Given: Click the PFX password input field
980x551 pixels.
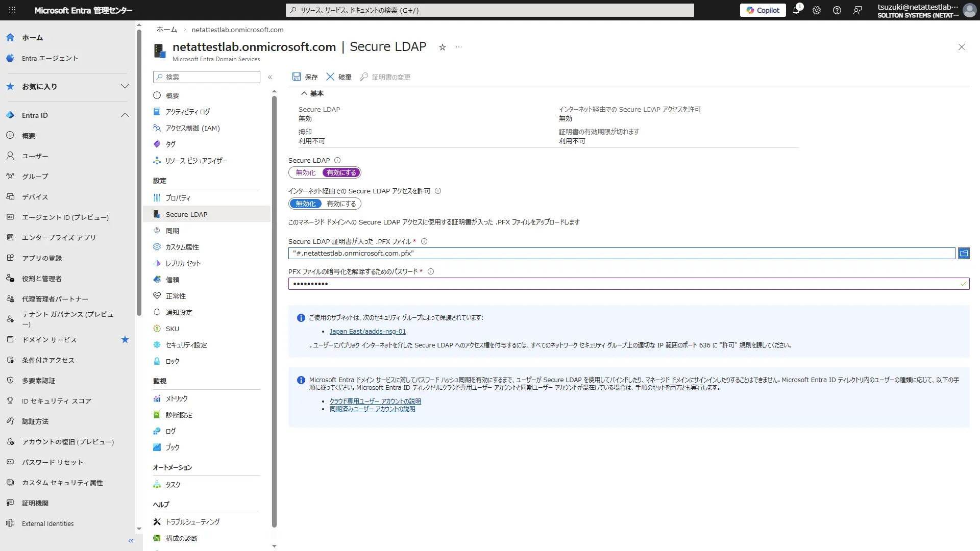Looking at the screenshot, I should click(x=623, y=284).
